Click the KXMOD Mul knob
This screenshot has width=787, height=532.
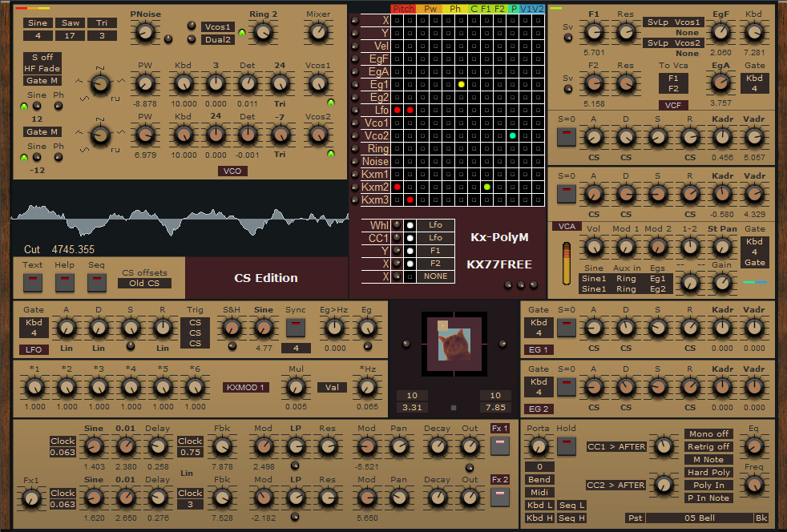pyautogui.click(x=296, y=387)
